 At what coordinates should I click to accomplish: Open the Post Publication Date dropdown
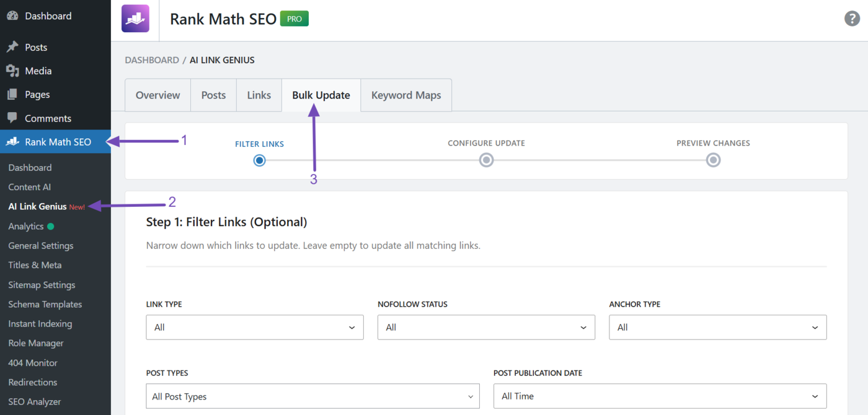[660, 396]
